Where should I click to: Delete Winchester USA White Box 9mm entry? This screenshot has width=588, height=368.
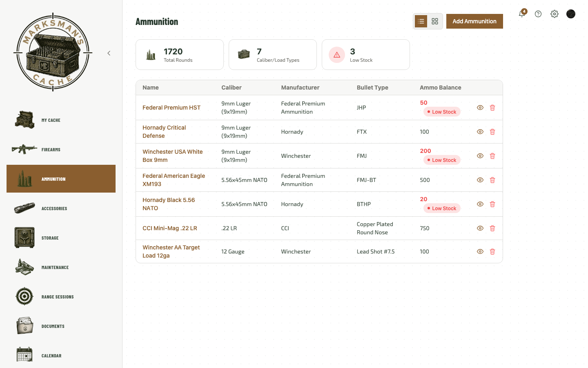click(x=492, y=156)
